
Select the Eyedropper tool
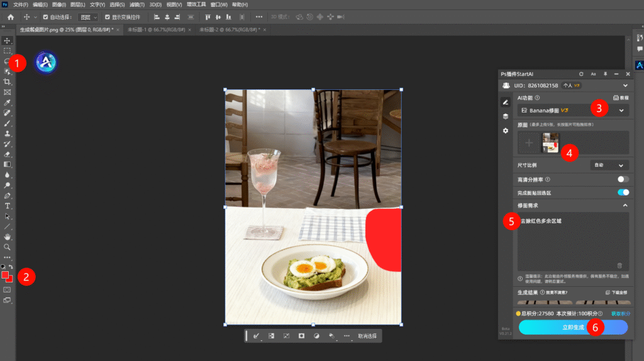8,103
